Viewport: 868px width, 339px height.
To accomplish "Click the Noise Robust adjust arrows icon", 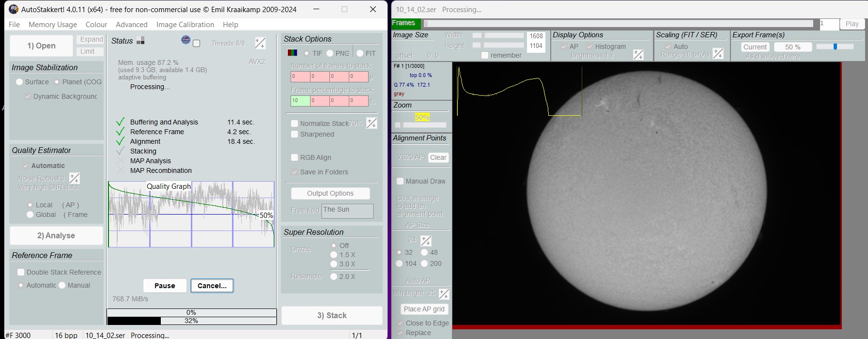I will 75,178.
